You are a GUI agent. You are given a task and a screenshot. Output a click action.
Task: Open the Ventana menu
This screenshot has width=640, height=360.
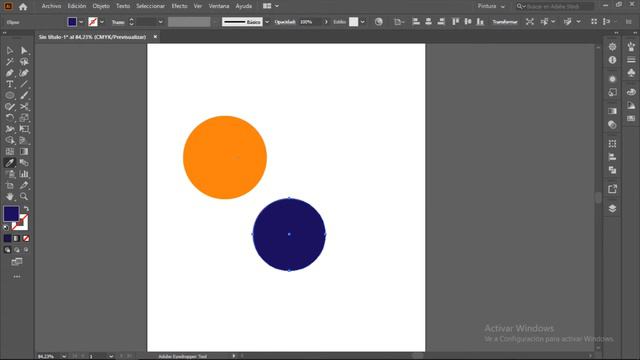pyautogui.click(x=219, y=6)
